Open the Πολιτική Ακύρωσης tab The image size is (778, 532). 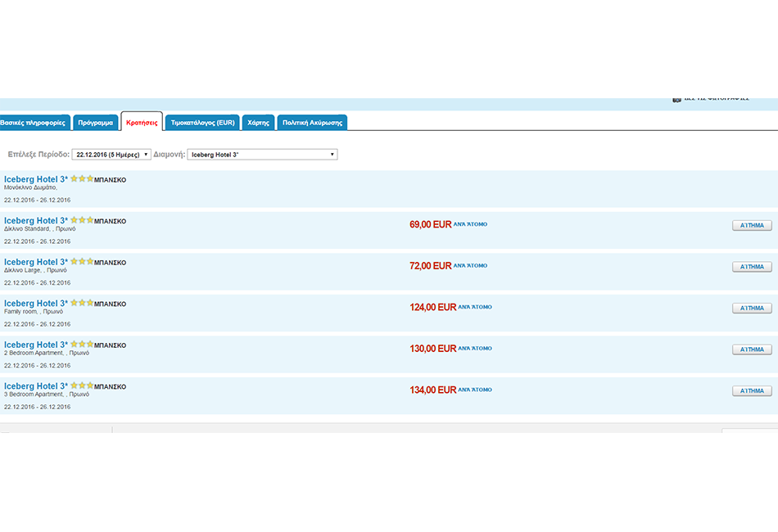click(x=312, y=123)
